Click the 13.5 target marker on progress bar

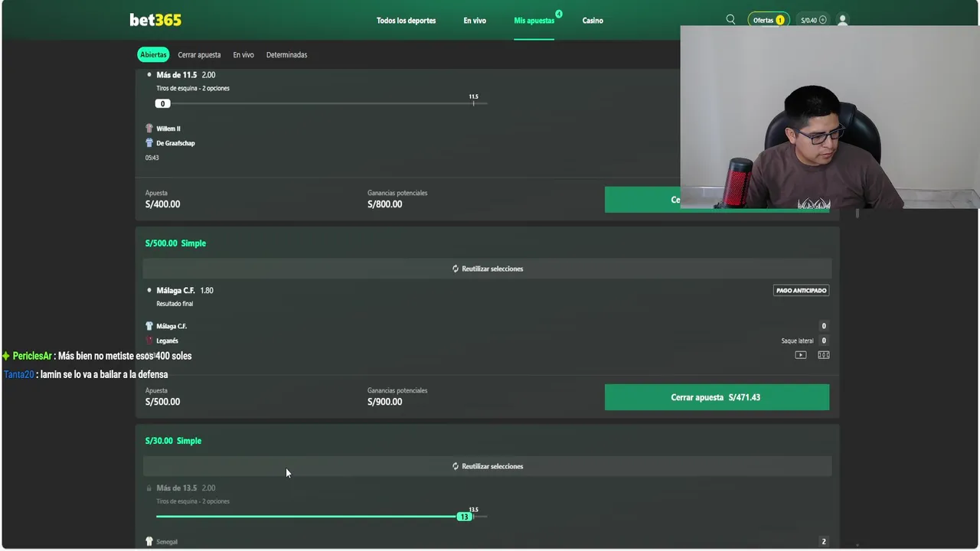tap(474, 513)
